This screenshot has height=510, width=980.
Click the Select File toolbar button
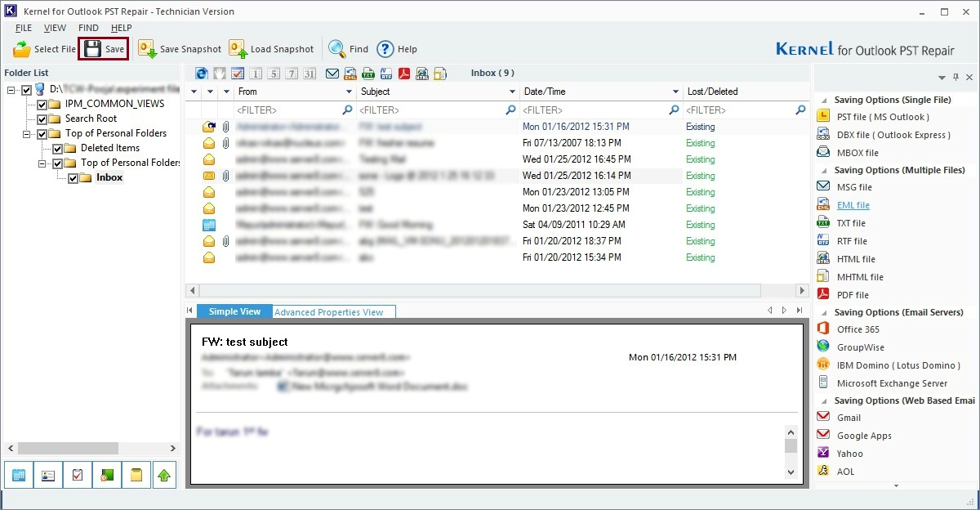45,49
